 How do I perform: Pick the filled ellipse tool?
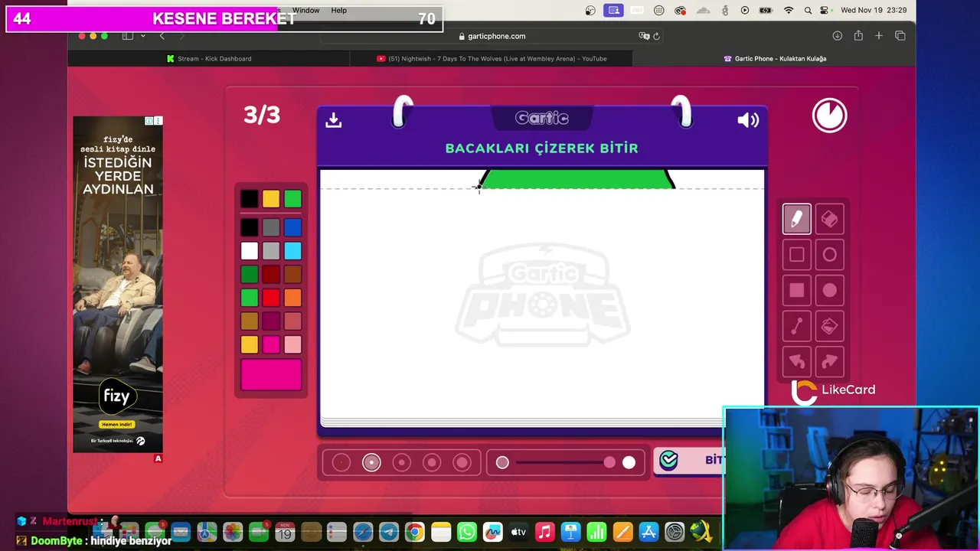[829, 291]
